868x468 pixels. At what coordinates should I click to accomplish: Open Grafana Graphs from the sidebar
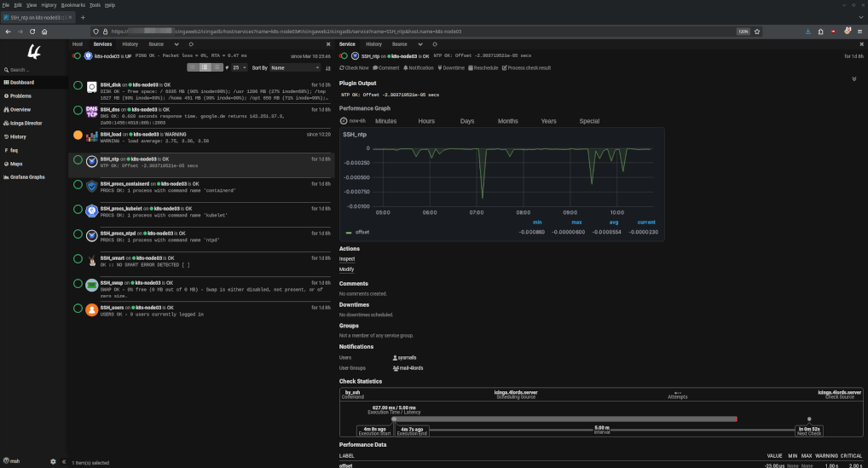point(27,176)
